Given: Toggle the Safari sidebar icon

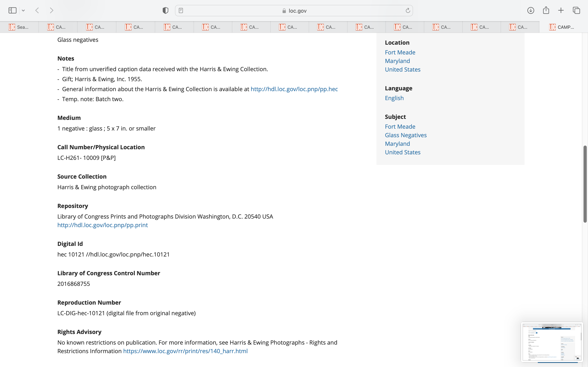Looking at the screenshot, I should click(x=12, y=10).
